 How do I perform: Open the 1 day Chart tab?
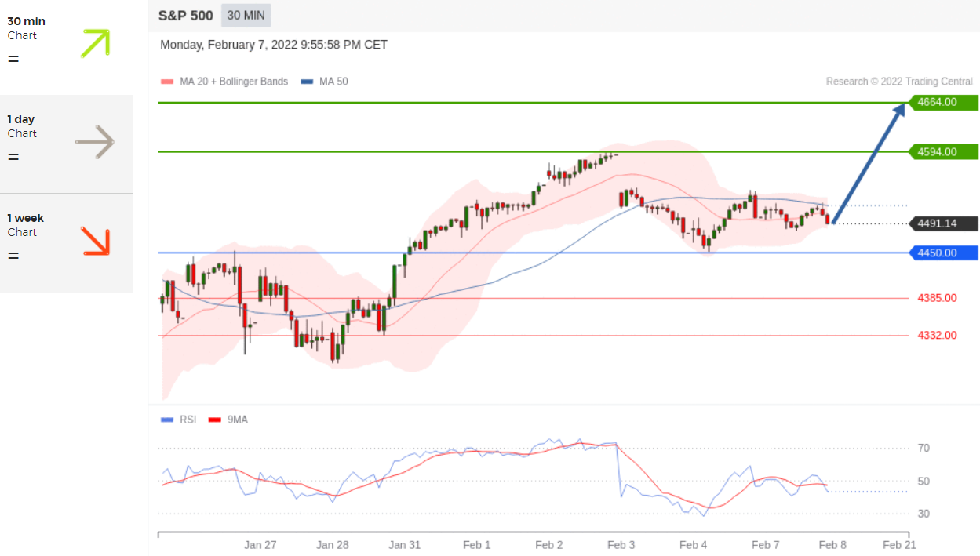(x=66, y=144)
